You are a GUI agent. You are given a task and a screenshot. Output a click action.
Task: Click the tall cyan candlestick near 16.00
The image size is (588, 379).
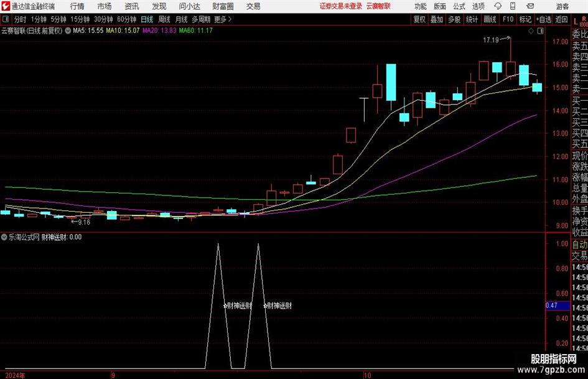(x=391, y=82)
